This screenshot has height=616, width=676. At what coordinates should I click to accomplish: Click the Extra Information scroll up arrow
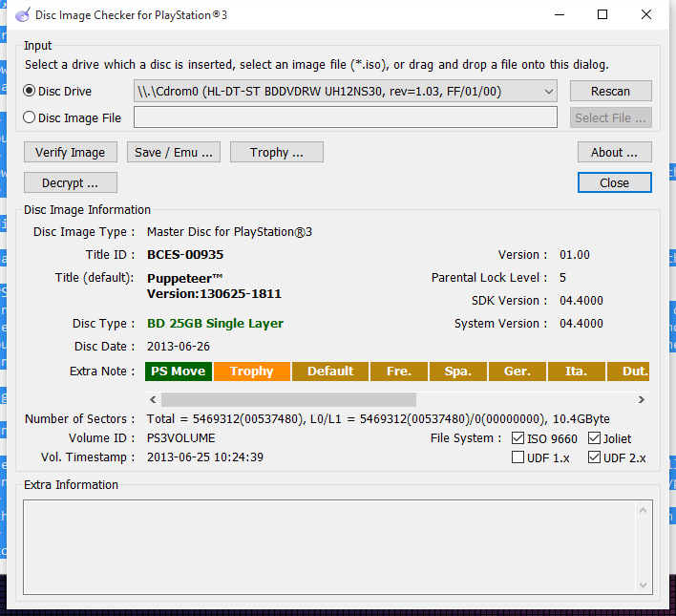pyautogui.click(x=643, y=510)
